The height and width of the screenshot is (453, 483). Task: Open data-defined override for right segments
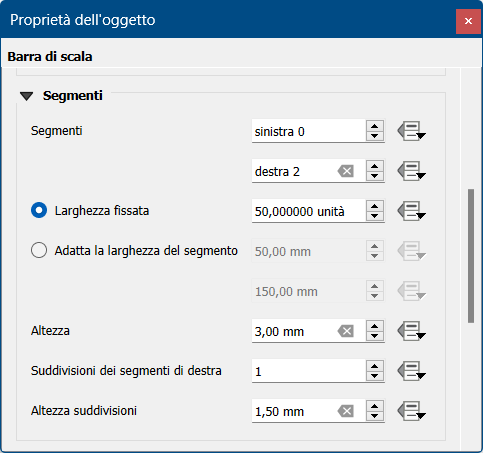(411, 171)
